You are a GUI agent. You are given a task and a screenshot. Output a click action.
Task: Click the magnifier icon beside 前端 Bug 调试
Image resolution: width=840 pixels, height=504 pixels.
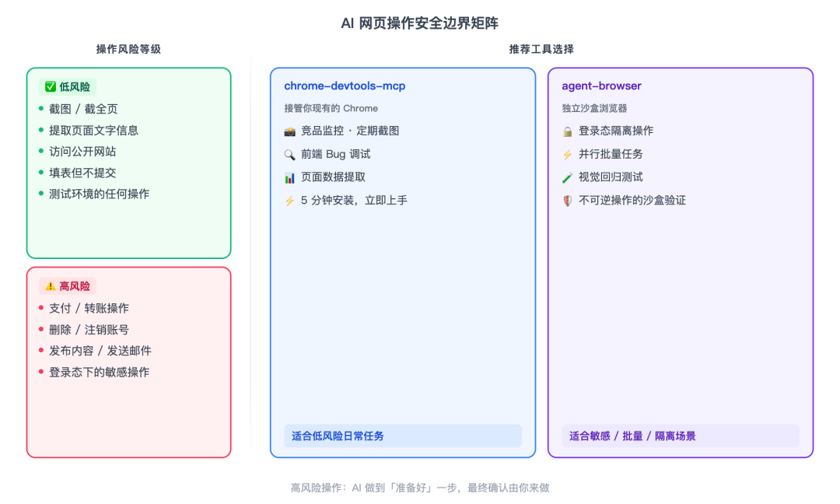pyautogui.click(x=290, y=155)
